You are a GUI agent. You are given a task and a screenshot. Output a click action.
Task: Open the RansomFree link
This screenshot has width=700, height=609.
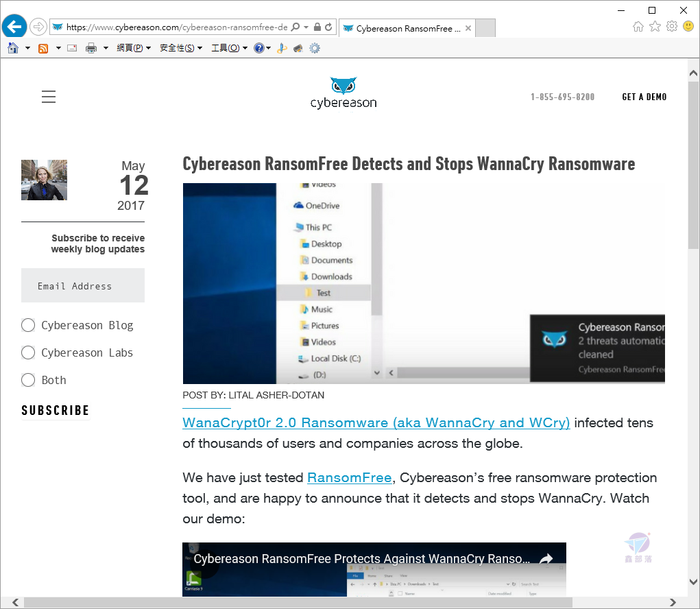pos(350,477)
